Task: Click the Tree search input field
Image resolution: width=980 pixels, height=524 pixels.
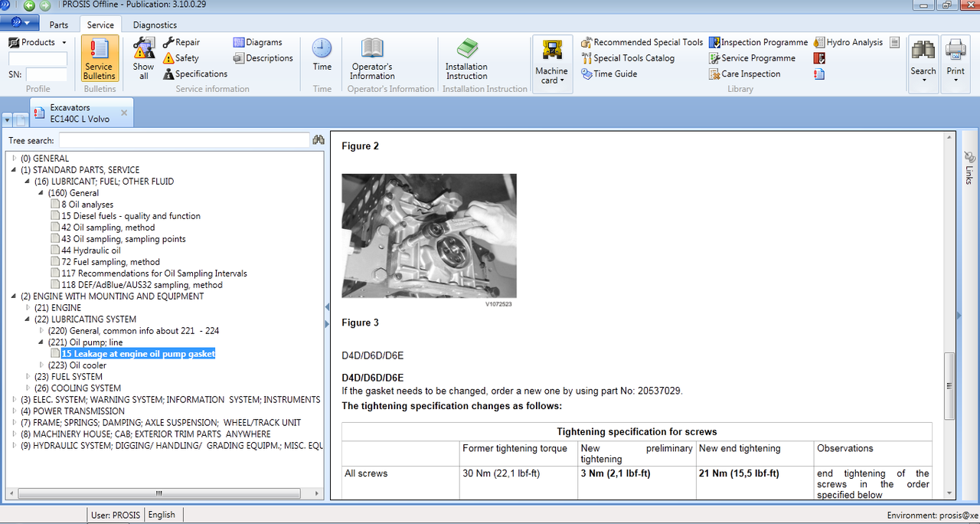Action: pyautogui.click(x=184, y=140)
